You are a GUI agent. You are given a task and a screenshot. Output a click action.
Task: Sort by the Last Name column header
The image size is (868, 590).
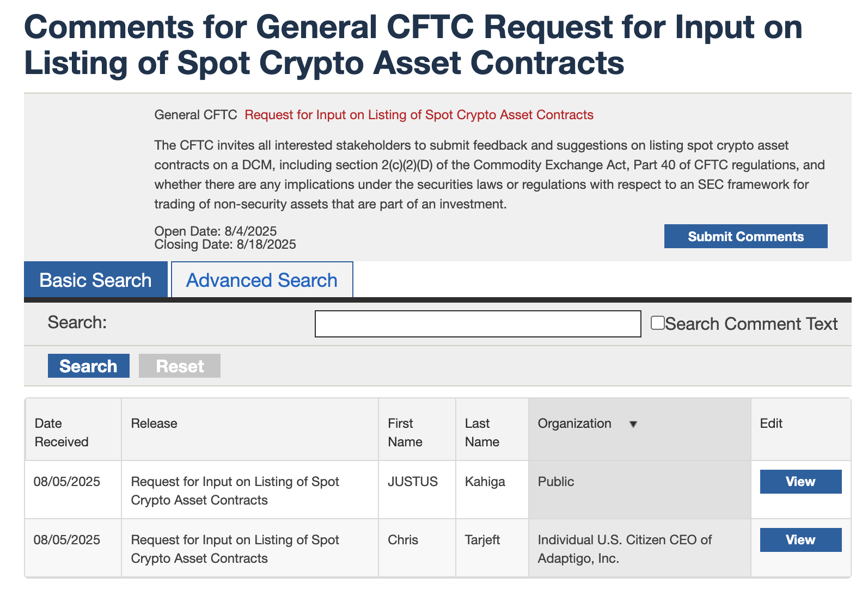pyautogui.click(x=482, y=432)
